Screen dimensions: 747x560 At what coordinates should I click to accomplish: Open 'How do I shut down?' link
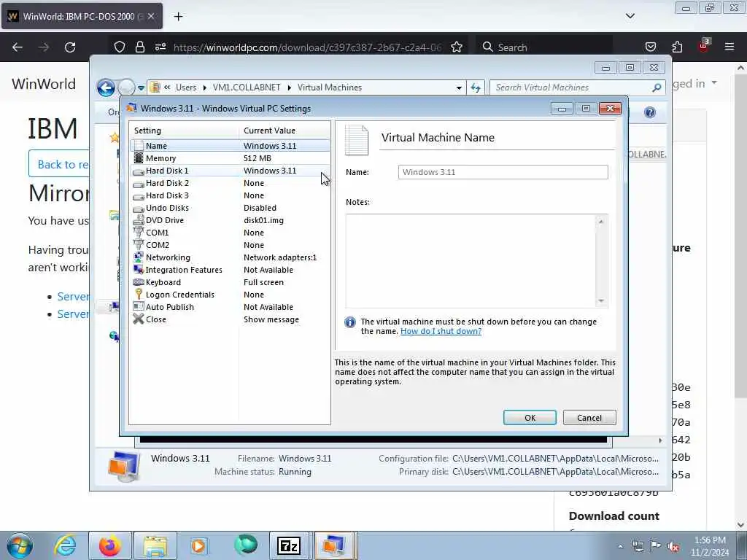(x=441, y=331)
